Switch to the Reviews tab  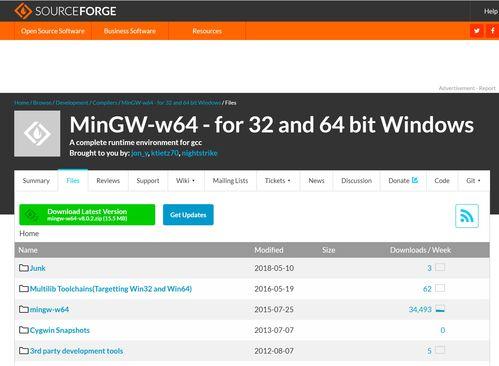[108, 181]
